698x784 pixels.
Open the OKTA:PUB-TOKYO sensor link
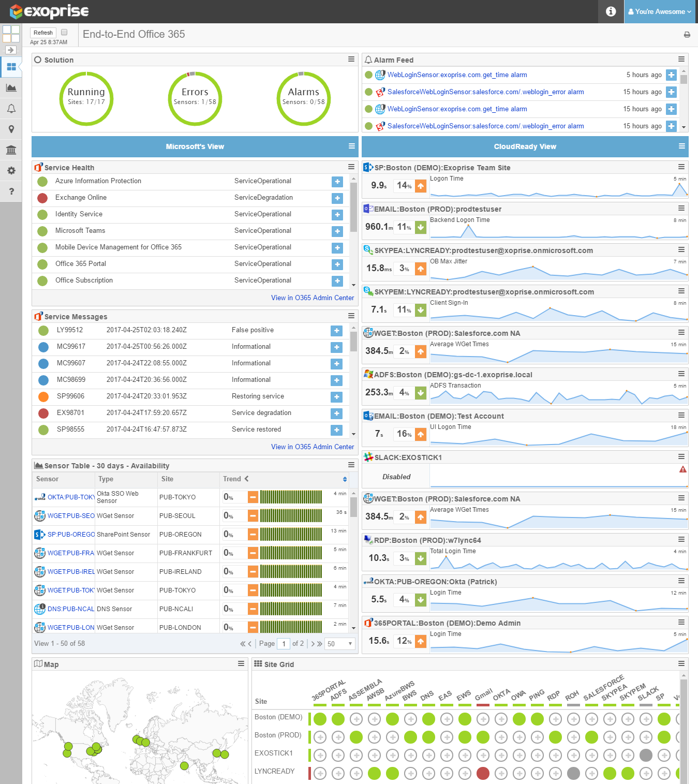tap(71, 497)
